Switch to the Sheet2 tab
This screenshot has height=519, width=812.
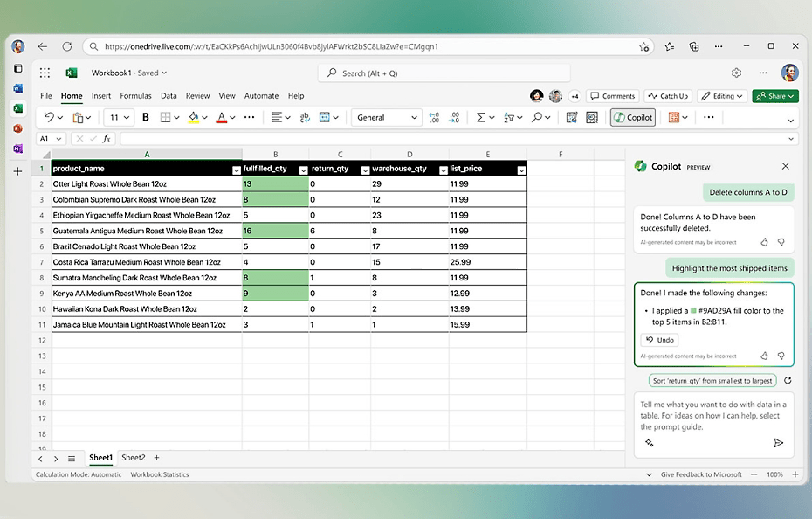click(x=134, y=458)
